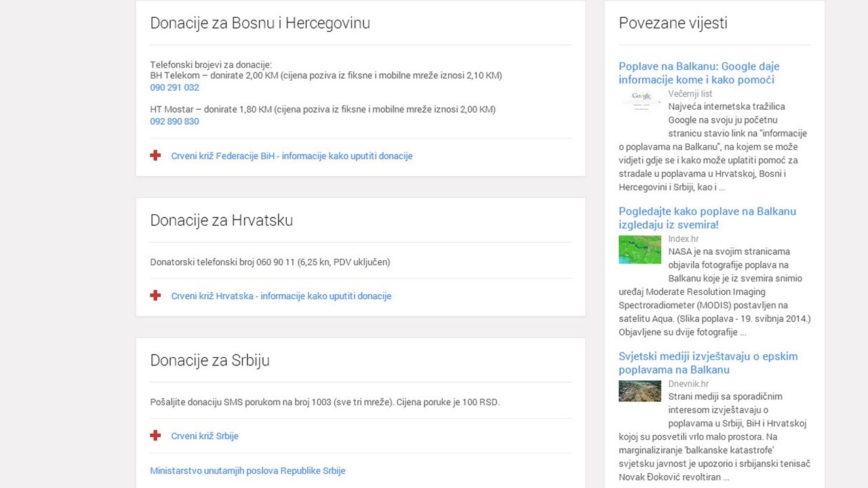This screenshot has height=488, width=868.
Task: Call HT Mostar number 092 890 830
Action: pyautogui.click(x=174, y=121)
